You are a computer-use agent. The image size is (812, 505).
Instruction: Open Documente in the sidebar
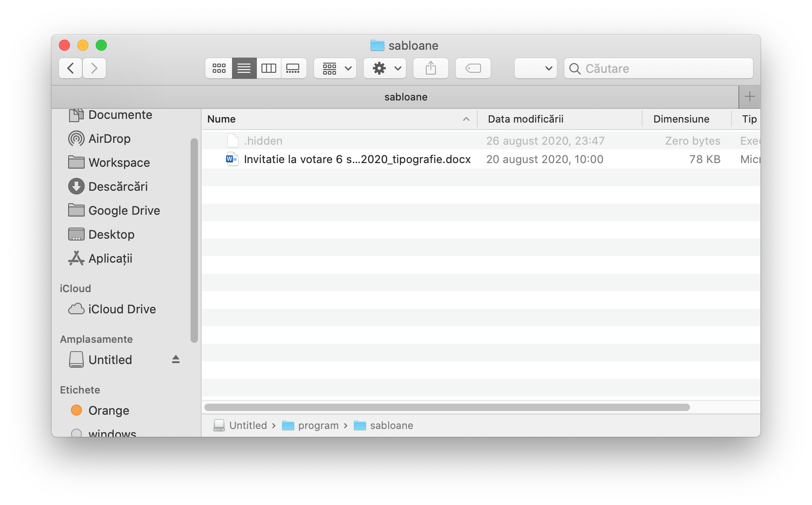(110, 115)
